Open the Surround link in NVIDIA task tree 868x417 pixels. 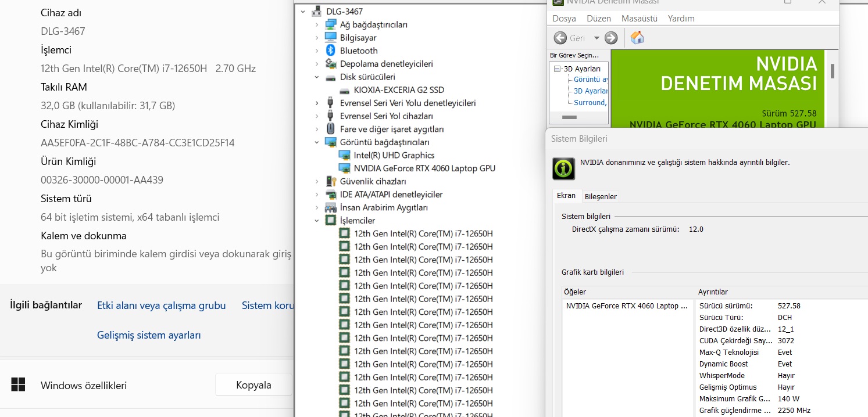click(x=590, y=102)
